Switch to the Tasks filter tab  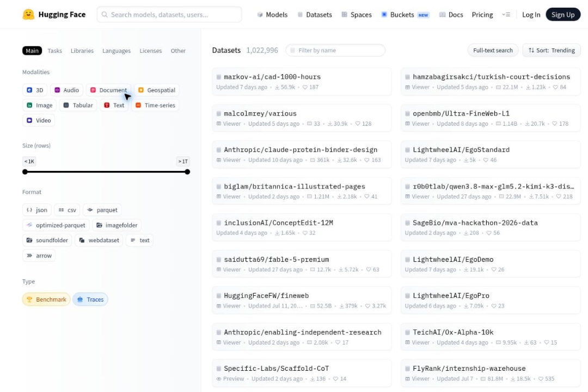pyautogui.click(x=55, y=51)
